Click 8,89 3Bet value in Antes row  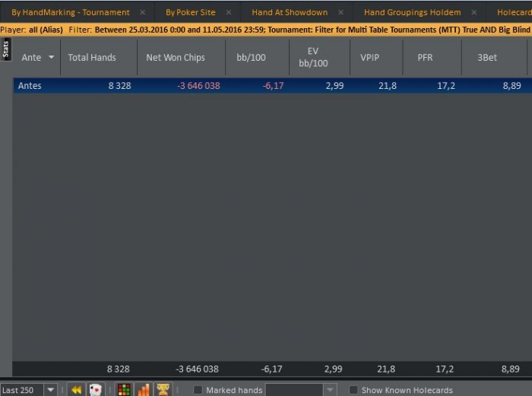511,86
